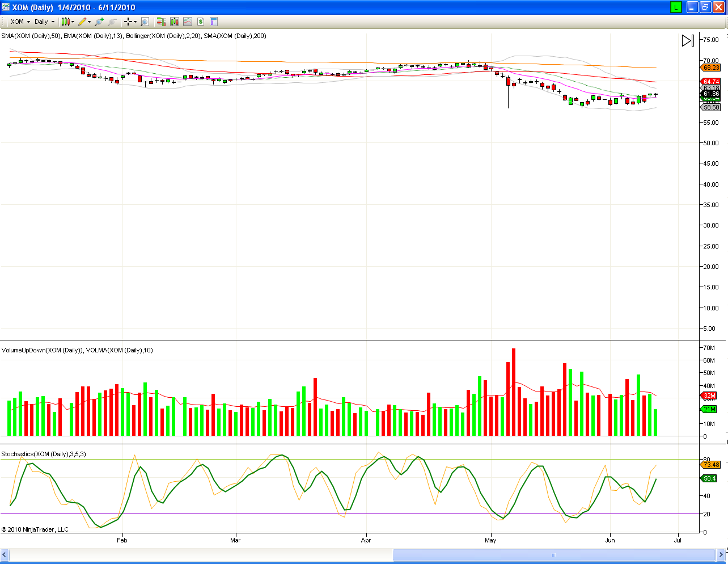Click the Feb date label on time axis
Viewport: 728px width, 564px height.
coord(122,540)
